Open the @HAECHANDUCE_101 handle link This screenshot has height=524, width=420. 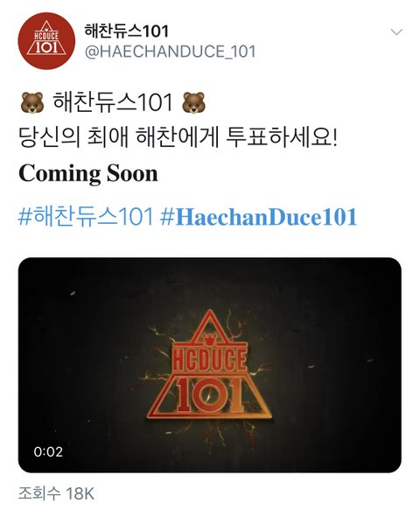171,52
